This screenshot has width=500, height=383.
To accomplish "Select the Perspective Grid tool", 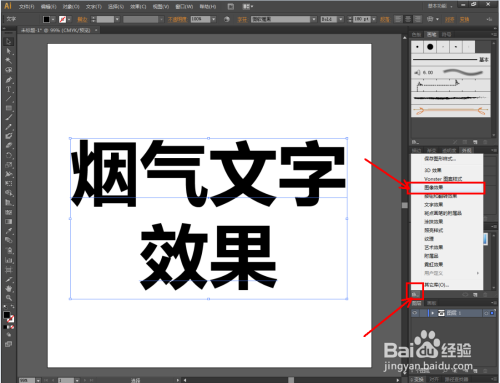I will coord(9,202).
